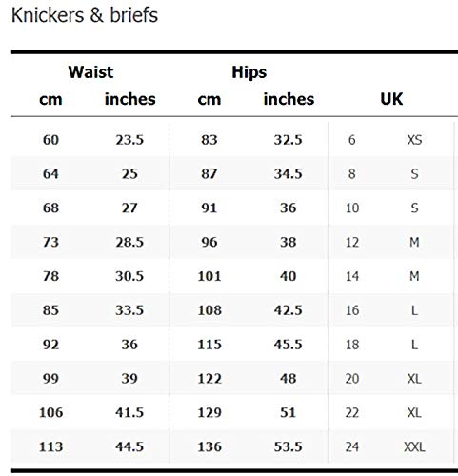Image resolution: width=458 pixels, height=476 pixels.
Task: Select the XXL size cell
Action: pos(414,446)
